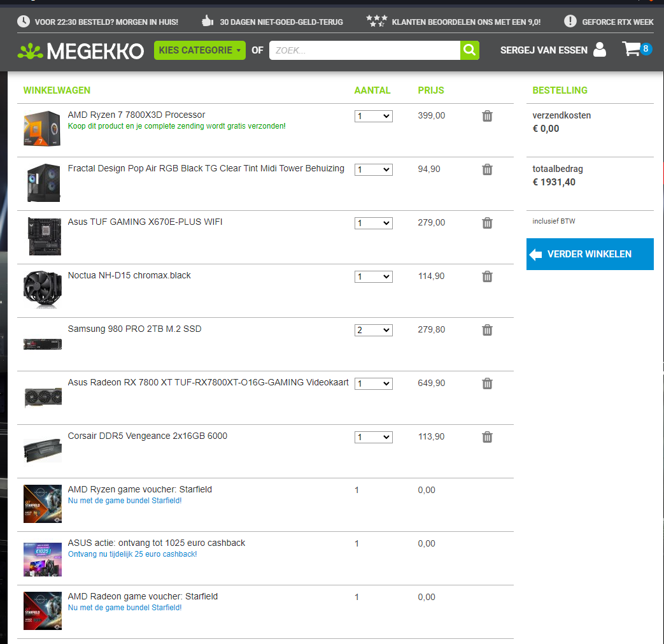Delete Samsung 980 PRO SSD from cart
This screenshot has height=644, width=664.
tap(487, 330)
